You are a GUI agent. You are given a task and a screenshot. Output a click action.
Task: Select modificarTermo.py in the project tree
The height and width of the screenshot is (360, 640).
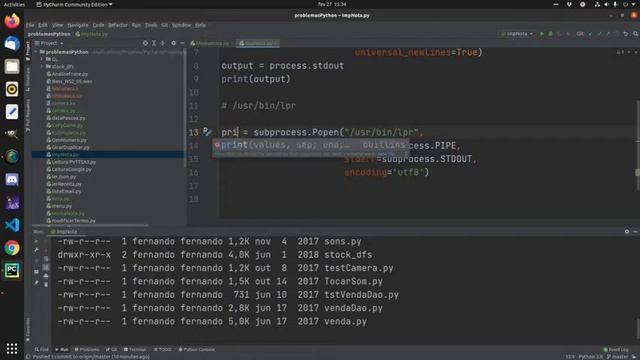pos(73,221)
